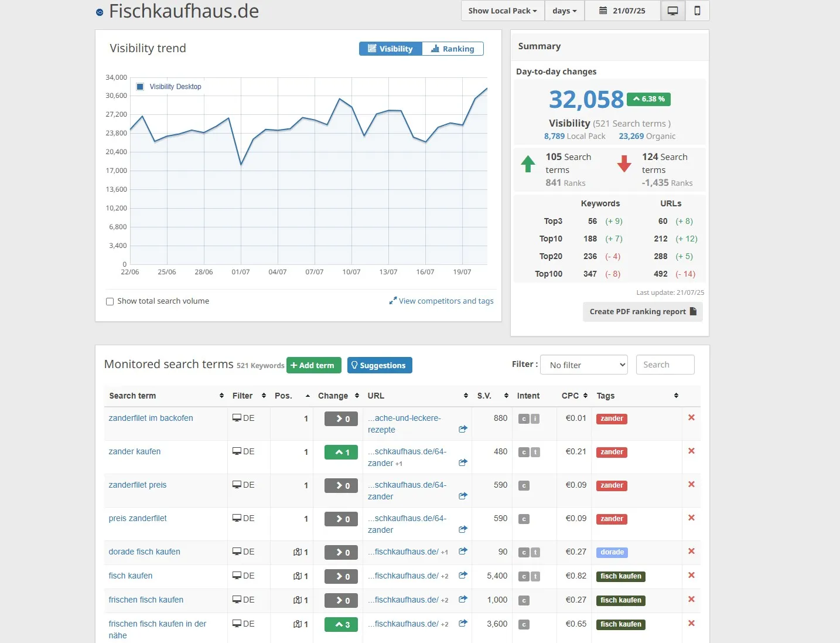Open preis zanderfilet keyword

point(137,518)
